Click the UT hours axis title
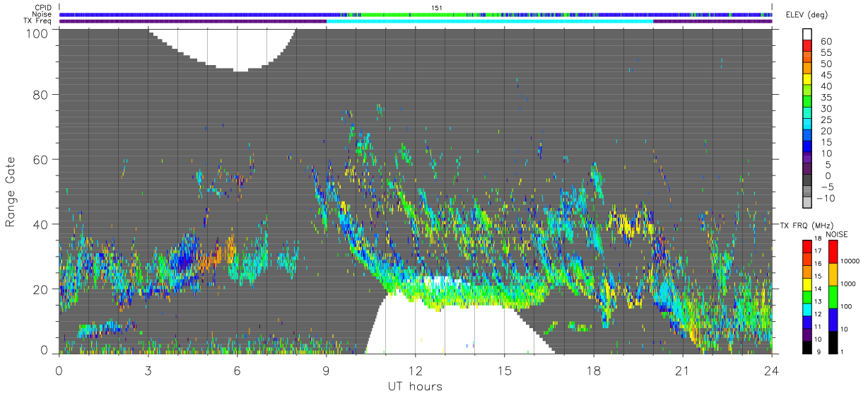Viewport: 868px width, 401px height. (415, 387)
